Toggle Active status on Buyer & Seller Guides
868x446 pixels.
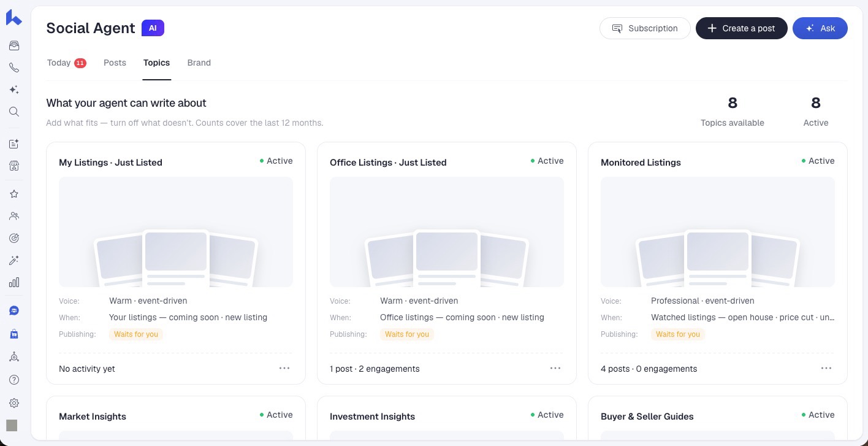click(x=818, y=415)
